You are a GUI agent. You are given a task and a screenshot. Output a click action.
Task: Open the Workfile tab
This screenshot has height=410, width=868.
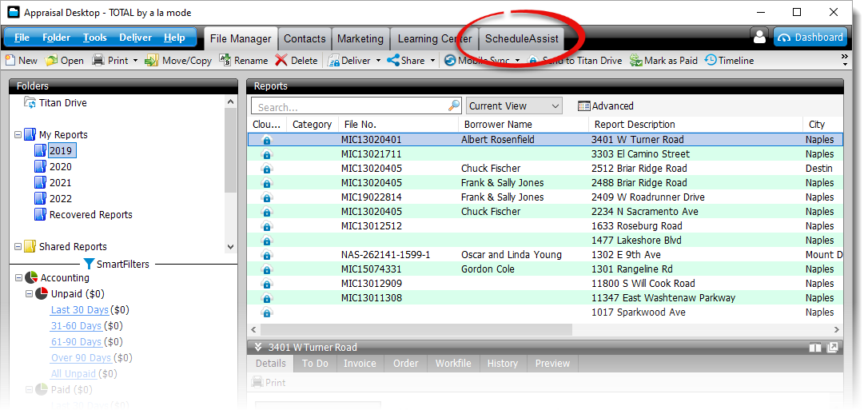click(453, 364)
